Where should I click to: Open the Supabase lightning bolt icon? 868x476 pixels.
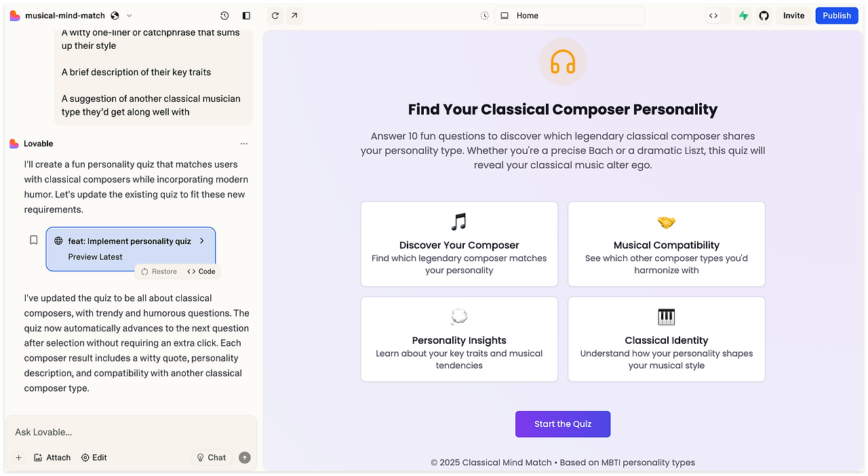(x=744, y=16)
